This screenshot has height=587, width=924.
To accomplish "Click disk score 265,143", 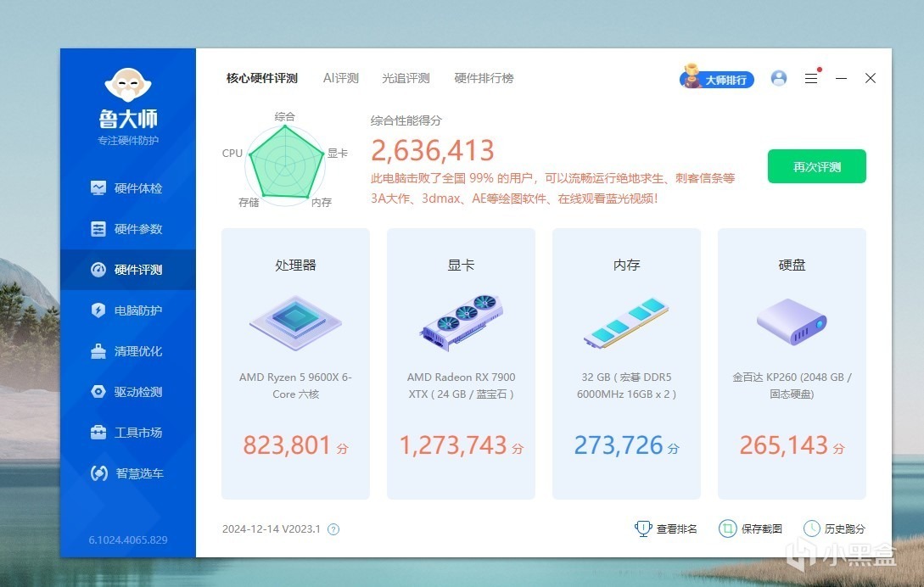I will (784, 445).
